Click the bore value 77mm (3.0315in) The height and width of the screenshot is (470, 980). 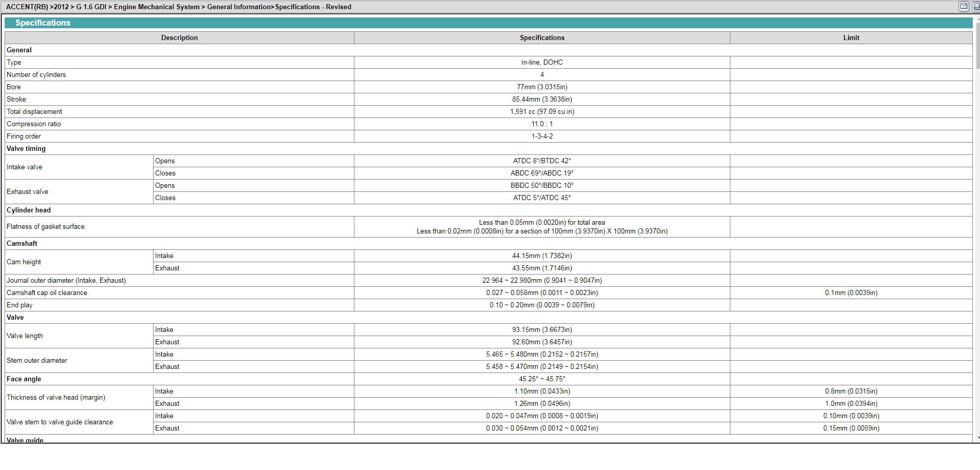click(x=542, y=87)
